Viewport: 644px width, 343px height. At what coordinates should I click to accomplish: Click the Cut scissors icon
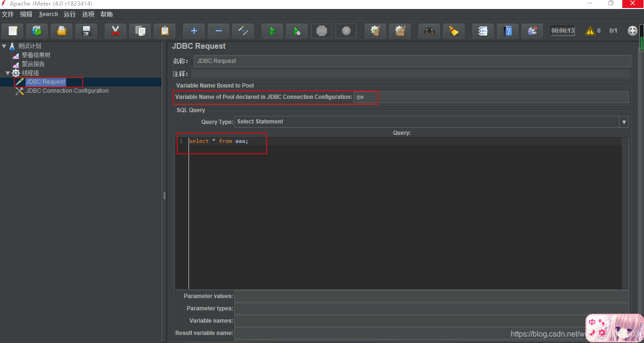115,31
